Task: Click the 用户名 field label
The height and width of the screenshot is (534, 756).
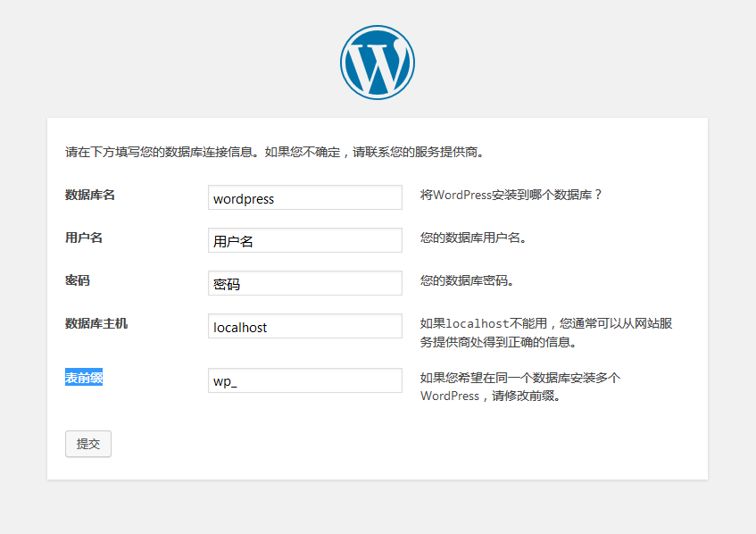Action: (84, 238)
